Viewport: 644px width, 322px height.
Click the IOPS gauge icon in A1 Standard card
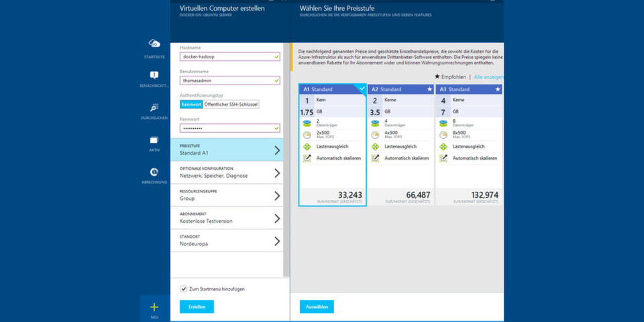tap(307, 135)
